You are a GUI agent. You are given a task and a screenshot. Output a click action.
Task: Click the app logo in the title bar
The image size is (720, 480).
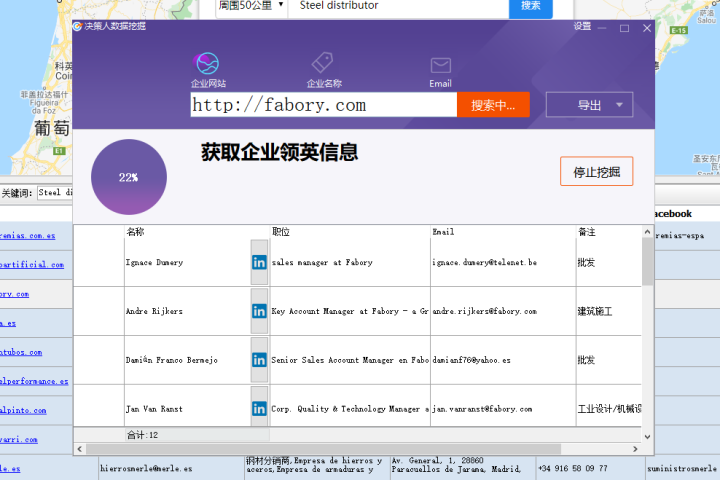click(x=78, y=26)
